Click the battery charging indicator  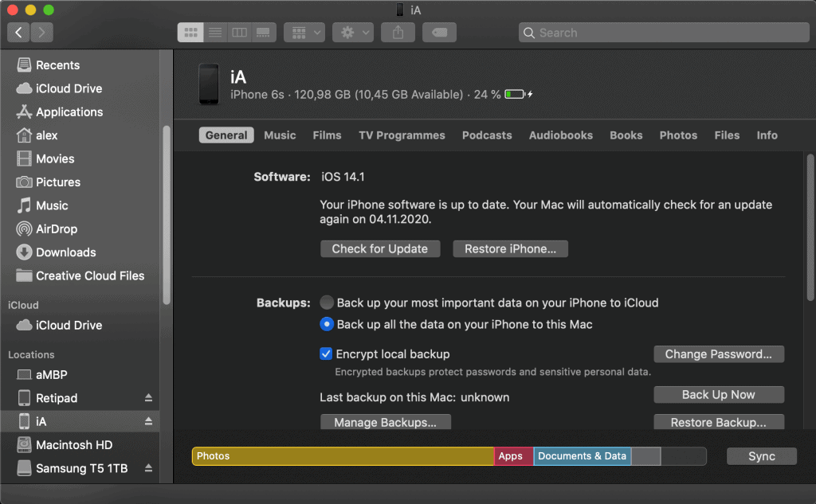518,94
